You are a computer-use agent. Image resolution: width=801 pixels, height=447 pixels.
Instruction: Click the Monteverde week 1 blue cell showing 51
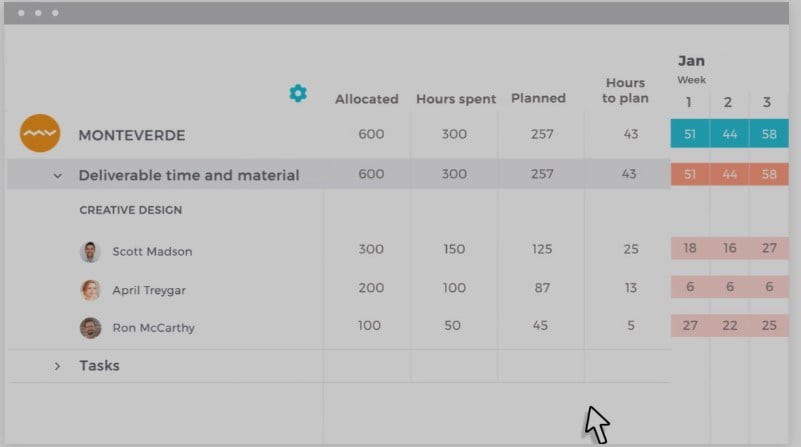pos(690,133)
